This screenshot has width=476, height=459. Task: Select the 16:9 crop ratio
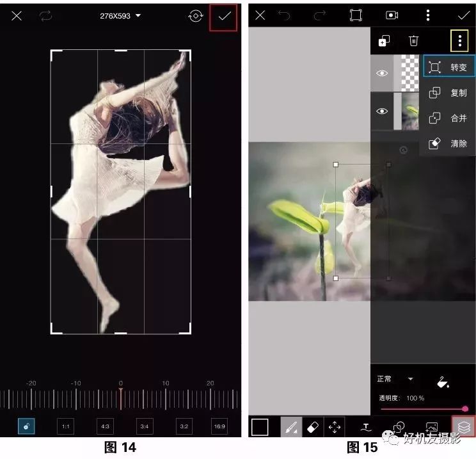tap(219, 426)
